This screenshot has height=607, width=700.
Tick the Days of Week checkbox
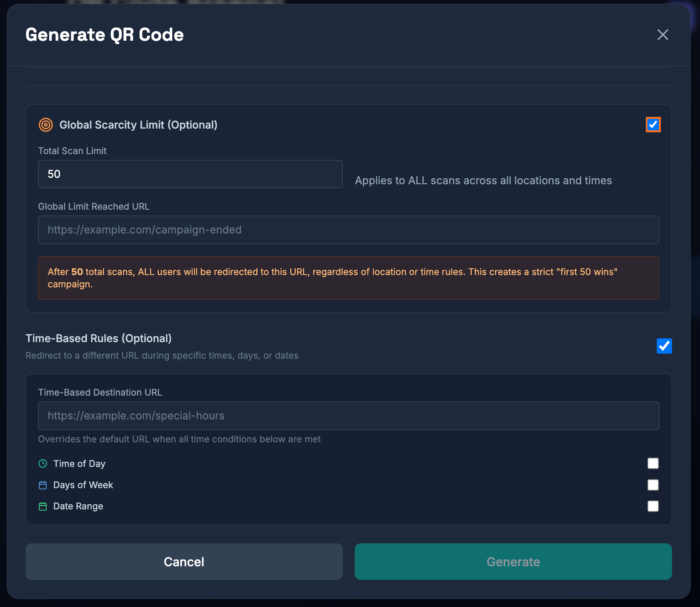point(653,485)
